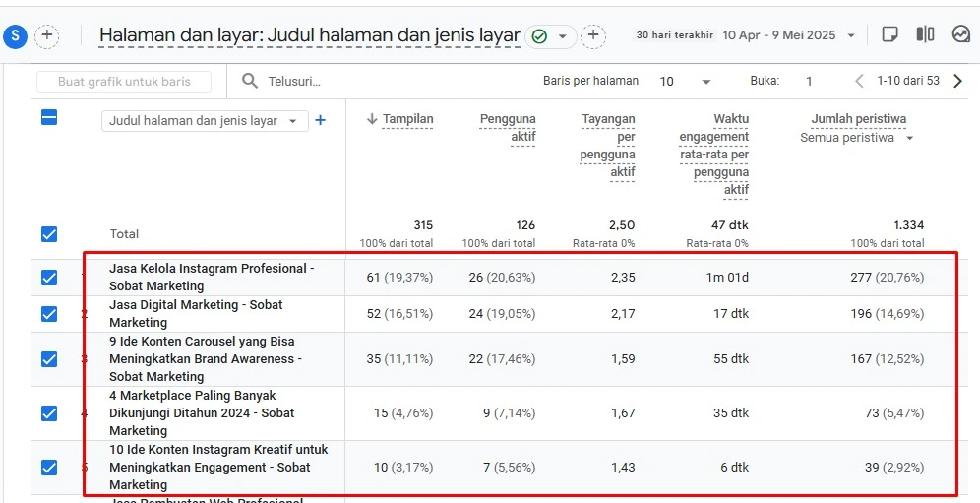The width and height of the screenshot is (980, 503).
Task: Open Judul halaman dan jenis layar dimension dropdown
Action: pos(205,121)
